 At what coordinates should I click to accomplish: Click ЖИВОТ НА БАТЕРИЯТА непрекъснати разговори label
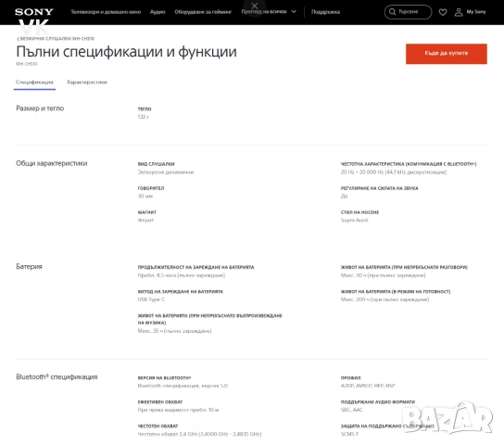tap(404, 267)
